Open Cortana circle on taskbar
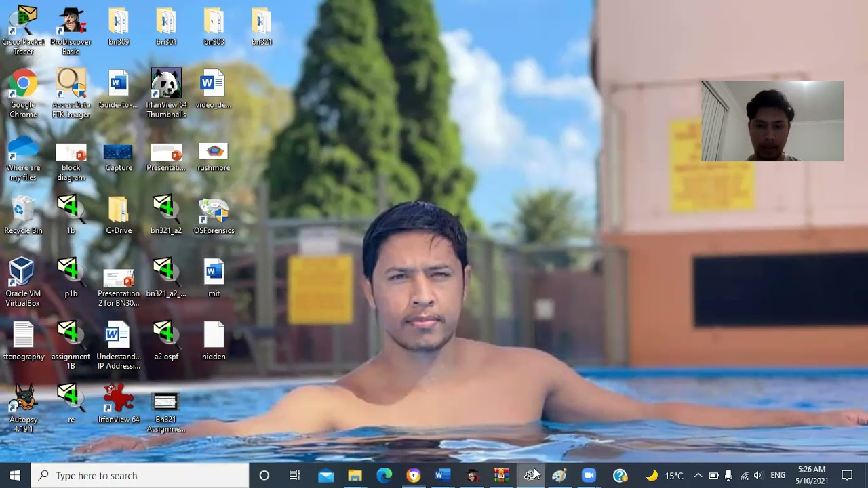This screenshot has width=868, height=488. point(264,475)
